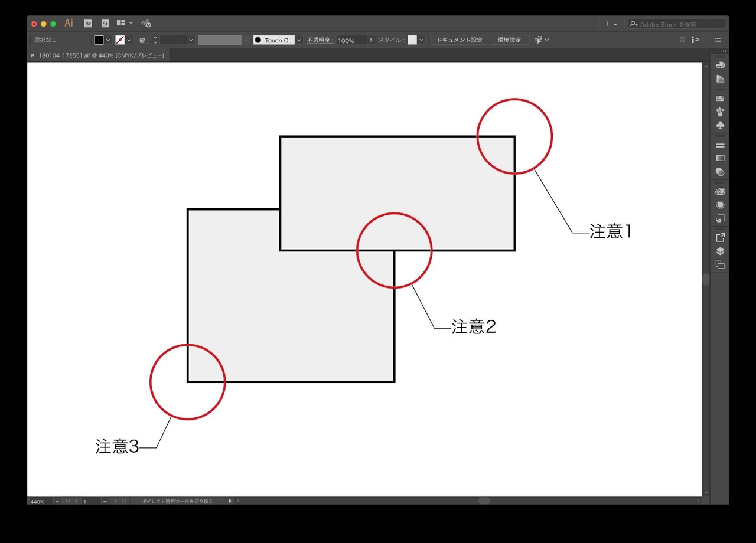The height and width of the screenshot is (543, 756).
Task: Click the black fill color swatch
Action: (99, 40)
